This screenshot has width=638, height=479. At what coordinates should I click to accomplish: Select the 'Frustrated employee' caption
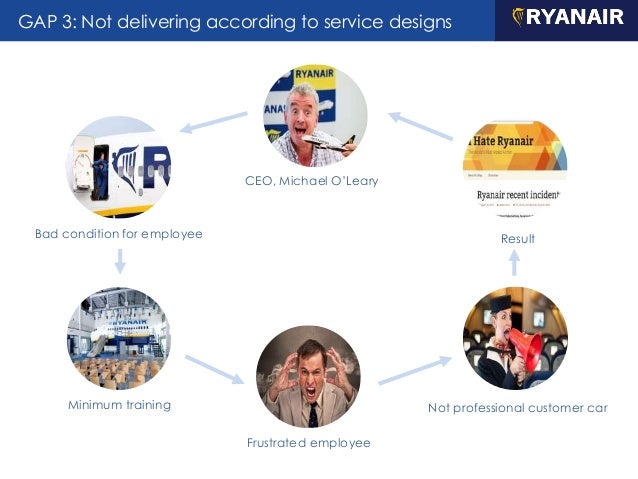pos(309,443)
